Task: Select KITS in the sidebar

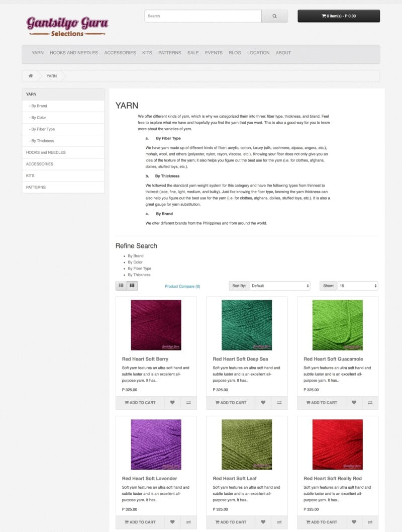Action: point(63,175)
